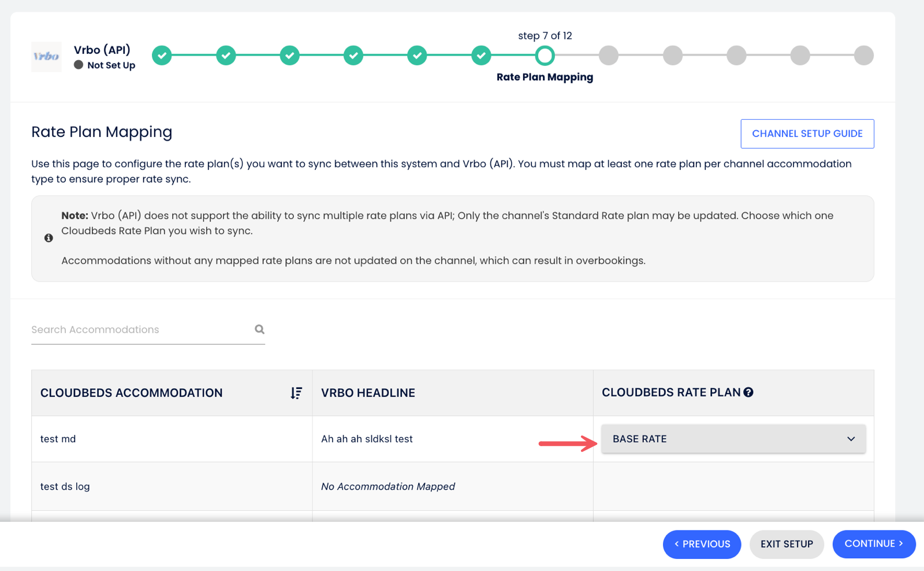Click the note info icon
This screenshot has height=571, width=924.
point(49,238)
